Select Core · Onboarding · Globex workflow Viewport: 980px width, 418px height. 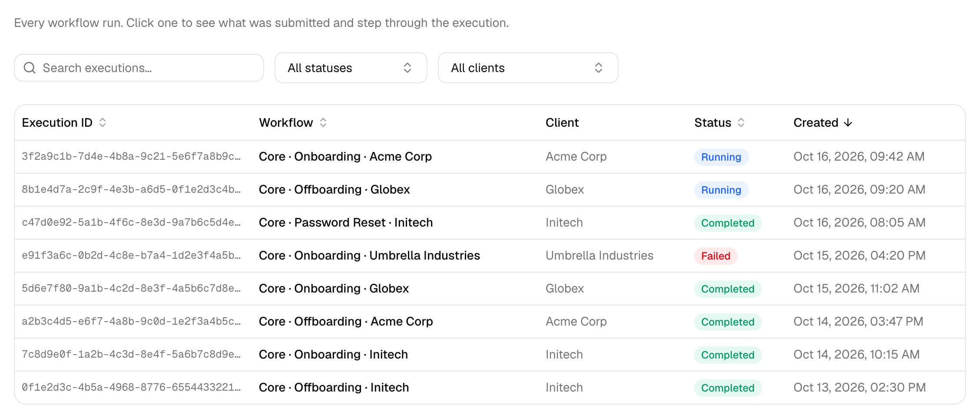pyautogui.click(x=334, y=288)
